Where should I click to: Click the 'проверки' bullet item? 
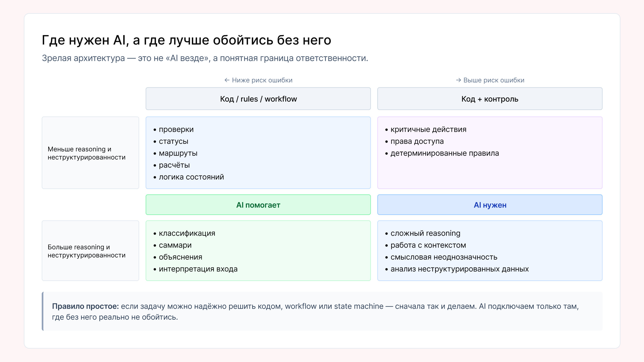(176, 129)
